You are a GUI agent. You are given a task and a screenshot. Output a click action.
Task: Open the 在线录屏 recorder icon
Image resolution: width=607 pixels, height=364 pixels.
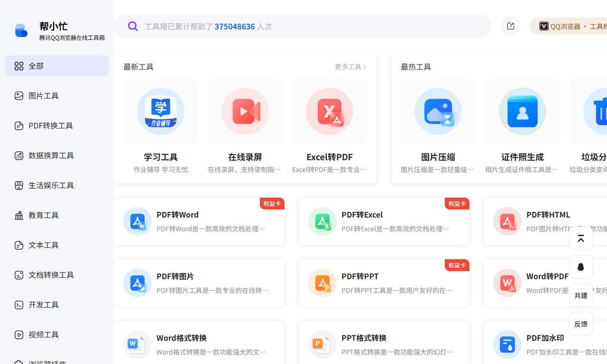point(245,111)
